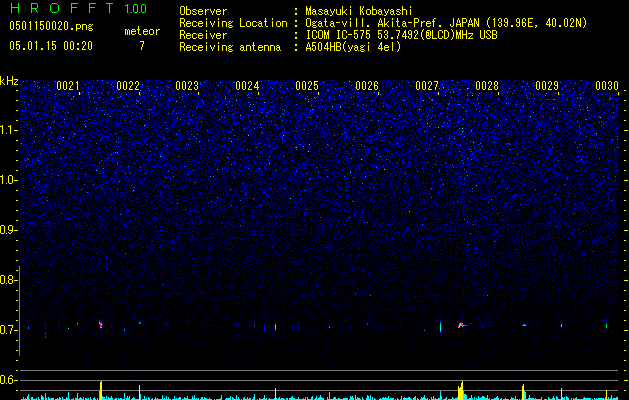Click the 0022 time marker
The width and height of the screenshot is (629, 400).
(128, 86)
